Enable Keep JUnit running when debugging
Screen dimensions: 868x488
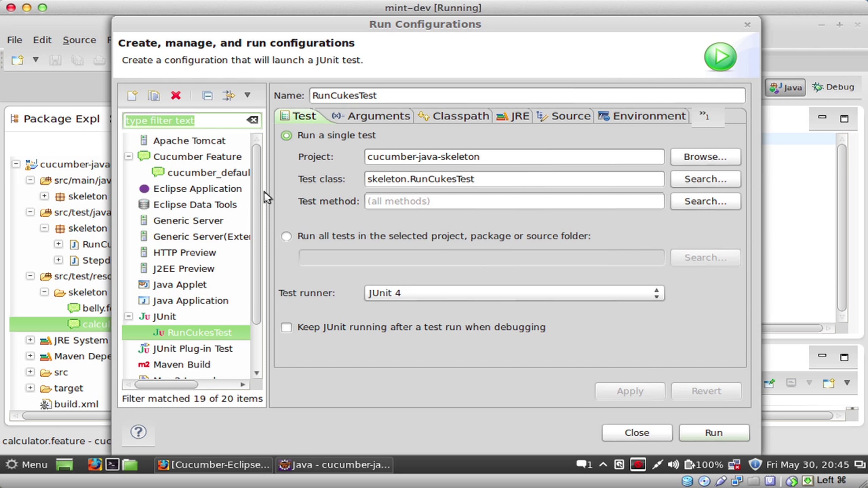pos(286,328)
